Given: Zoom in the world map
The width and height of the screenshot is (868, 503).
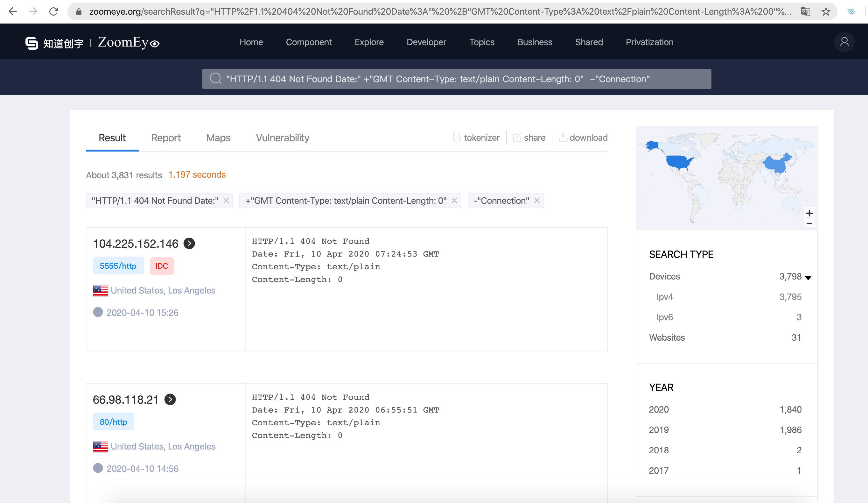Looking at the screenshot, I should coord(809,213).
